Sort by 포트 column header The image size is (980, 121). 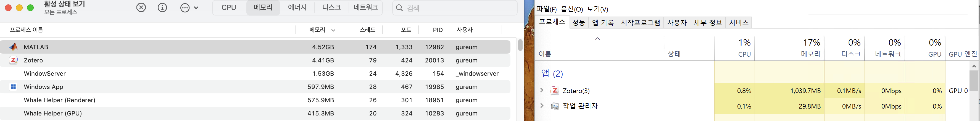pos(406,30)
